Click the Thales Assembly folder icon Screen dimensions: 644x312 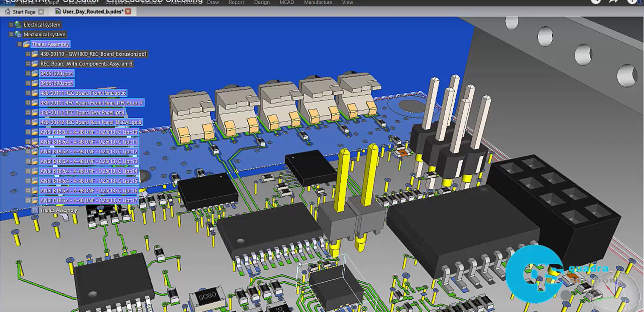pyautogui.click(x=26, y=44)
